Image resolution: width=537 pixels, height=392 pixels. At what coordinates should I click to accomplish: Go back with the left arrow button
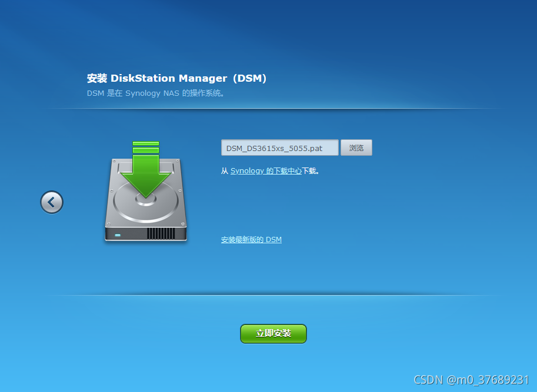coord(52,202)
